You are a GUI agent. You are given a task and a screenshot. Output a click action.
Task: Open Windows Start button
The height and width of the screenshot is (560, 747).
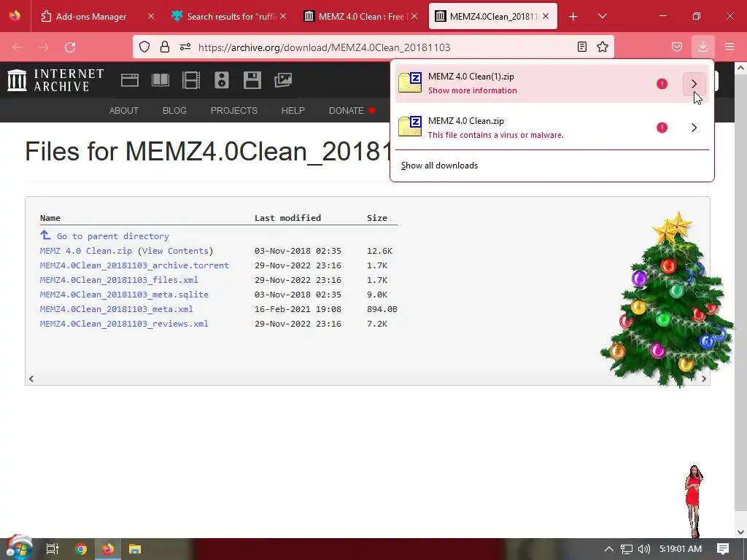click(19, 548)
